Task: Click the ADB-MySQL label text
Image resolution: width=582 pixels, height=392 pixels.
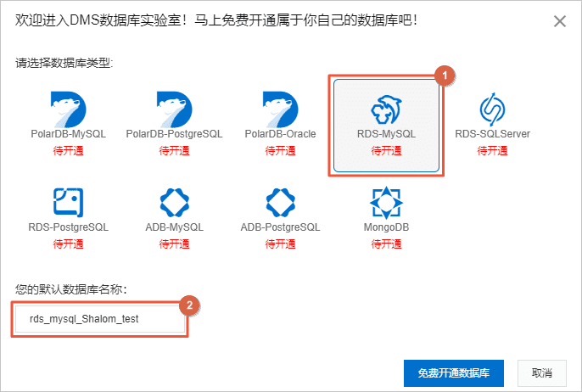Action: tap(175, 227)
